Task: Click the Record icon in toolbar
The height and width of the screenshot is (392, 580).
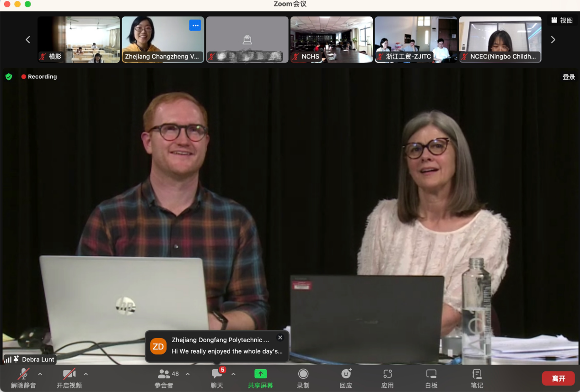Action: pos(303,374)
